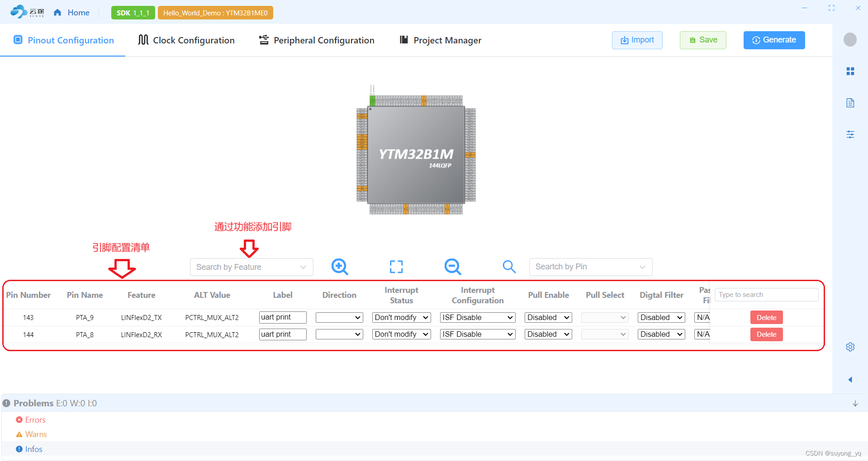Show Errors in Problems panel
This screenshot has height=461, width=868.
click(x=35, y=420)
